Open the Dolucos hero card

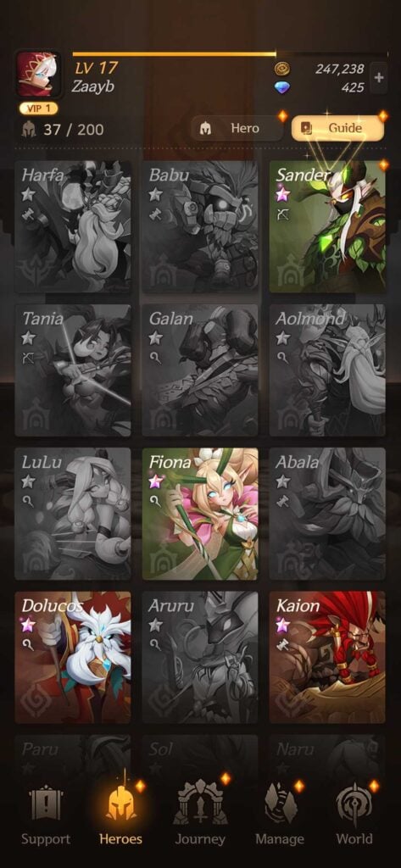point(73,657)
